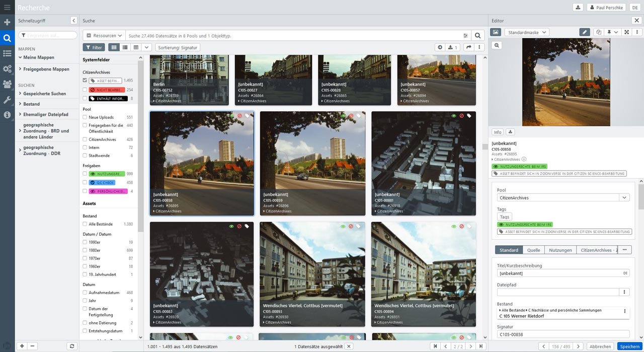Screen dimensions: 644x352
Task: Zoom into the editor preview image
Action: click(x=497, y=45)
